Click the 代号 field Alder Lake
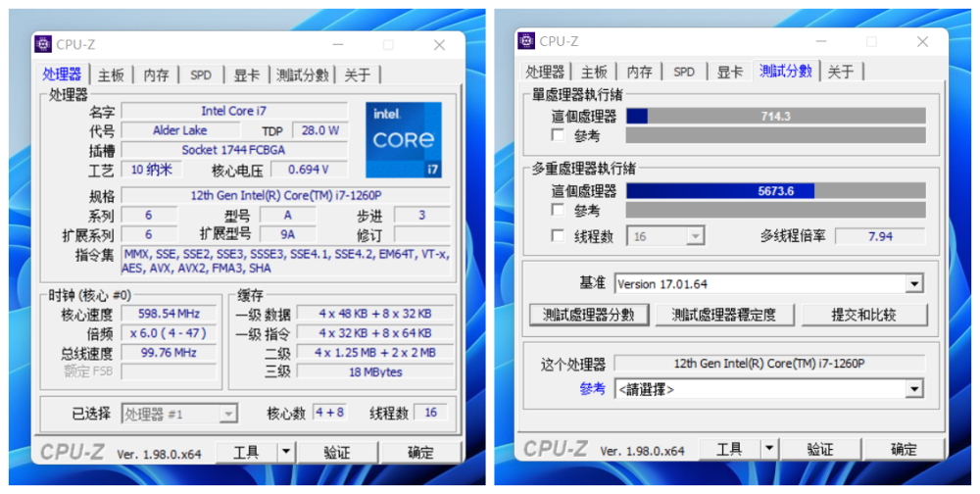This screenshot has height=494, width=980. coord(180,130)
